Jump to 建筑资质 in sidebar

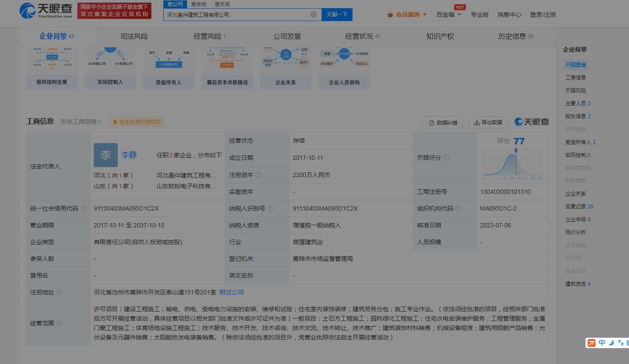coord(577,284)
